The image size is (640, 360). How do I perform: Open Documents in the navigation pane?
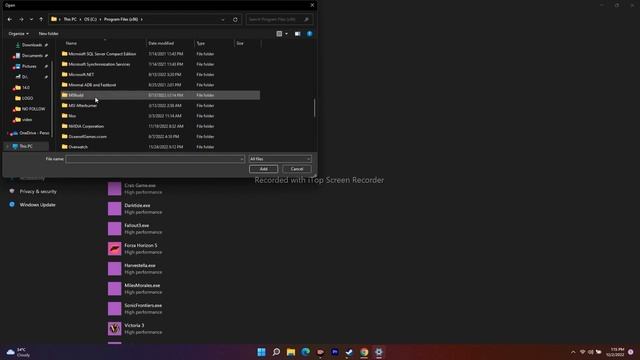31,56
